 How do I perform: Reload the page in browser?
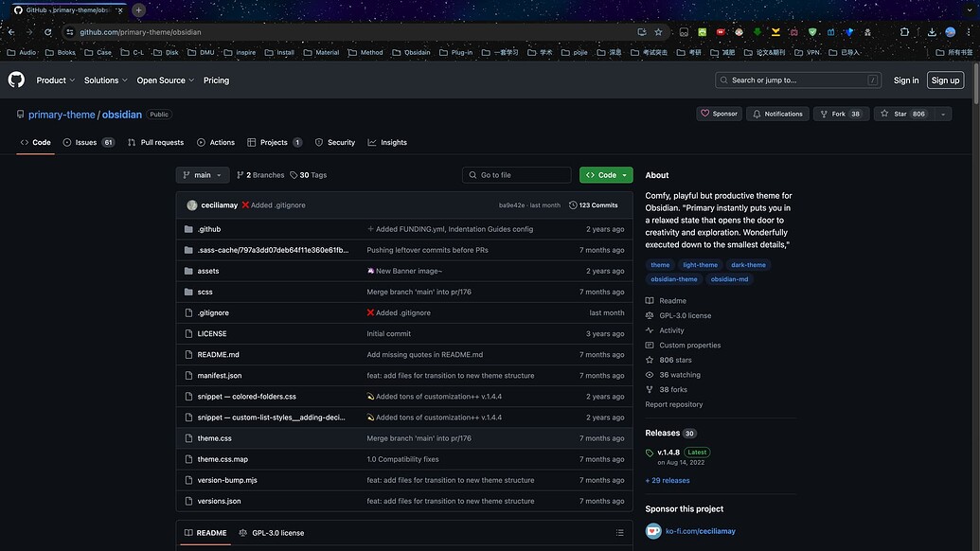click(46, 31)
